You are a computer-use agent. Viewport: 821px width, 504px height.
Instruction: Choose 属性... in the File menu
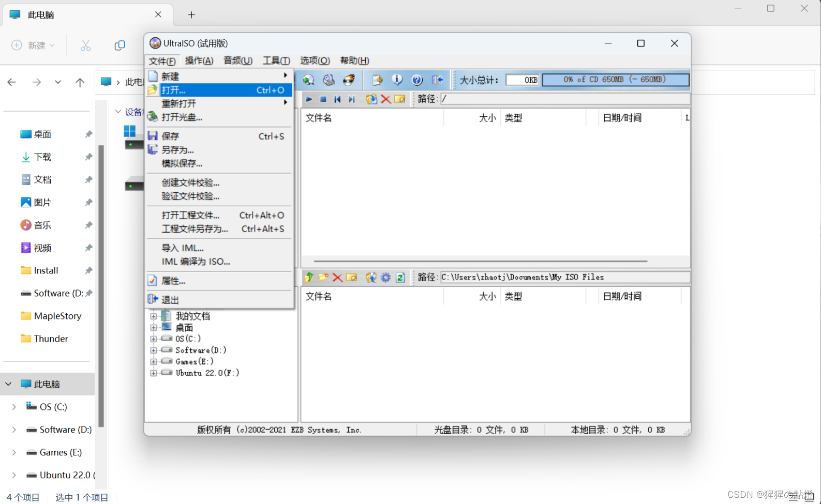pos(219,281)
